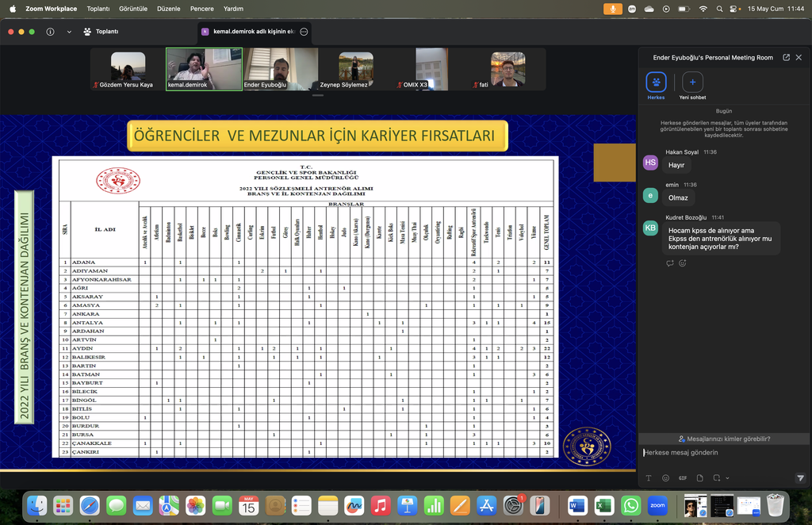The height and width of the screenshot is (525, 812).
Task: Click 'Mesajlarınızı kimler görebilir?' link
Action: click(724, 439)
